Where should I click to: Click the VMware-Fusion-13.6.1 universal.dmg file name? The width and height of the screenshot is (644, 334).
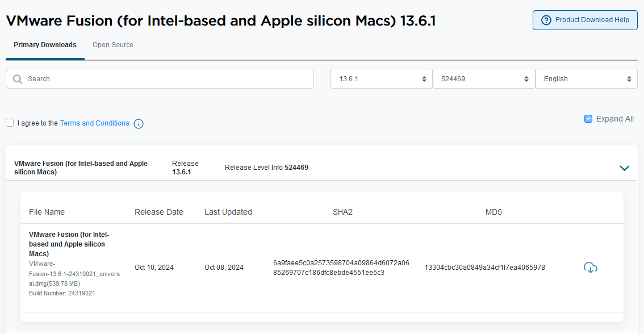[x=74, y=274]
